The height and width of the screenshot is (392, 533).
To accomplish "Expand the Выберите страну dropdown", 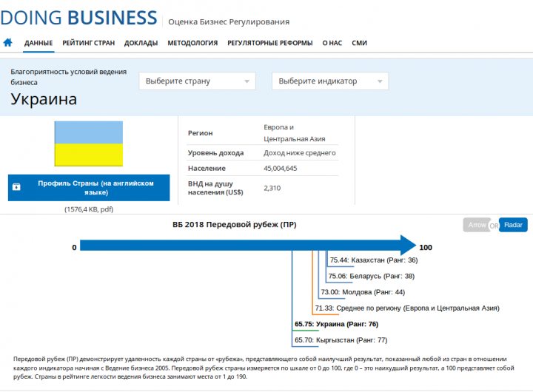I will (197, 81).
